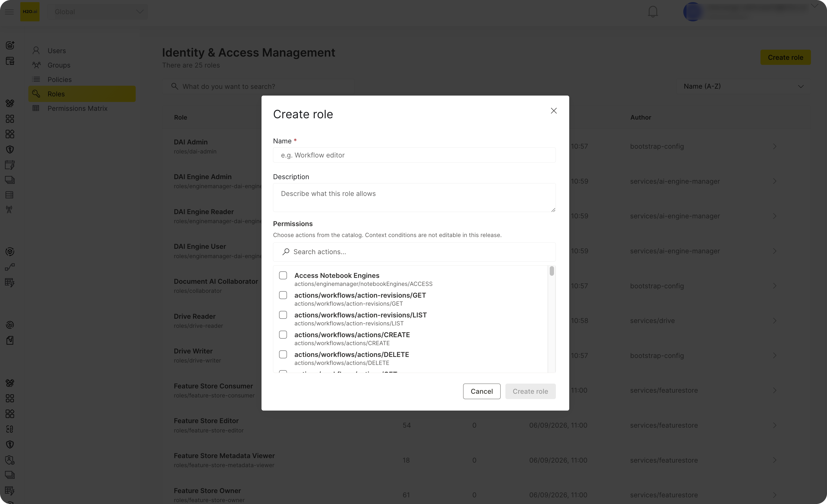Click the magnifier in roles search bar
The image size is (827, 504).
click(x=174, y=86)
